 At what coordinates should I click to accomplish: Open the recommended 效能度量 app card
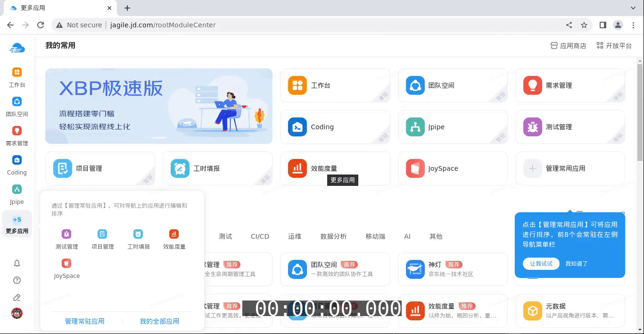coord(453,311)
